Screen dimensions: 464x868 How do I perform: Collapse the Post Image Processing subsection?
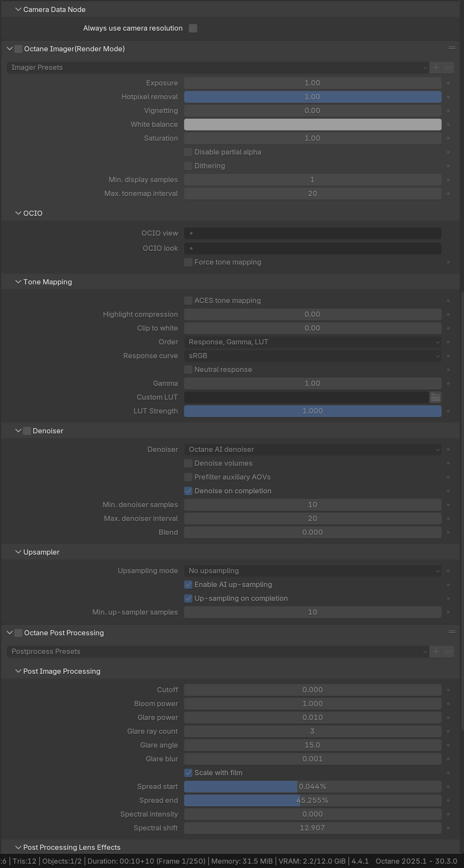pyautogui.click(x=18, y=671)
